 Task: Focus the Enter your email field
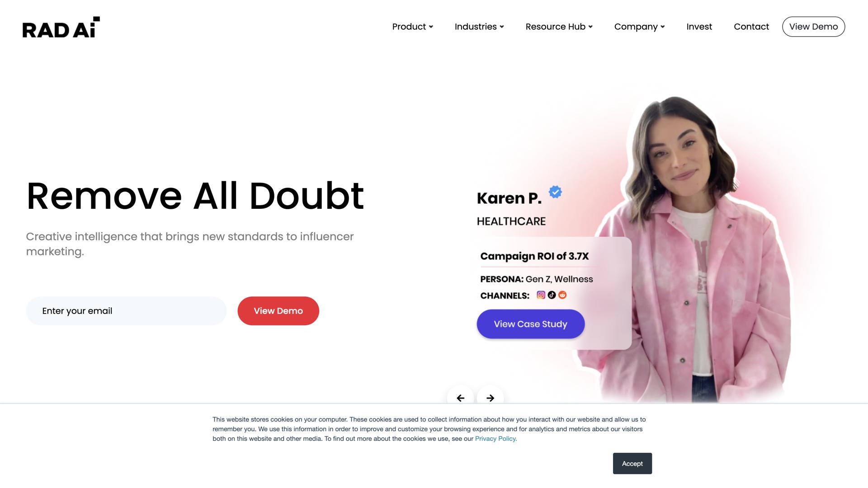[x=126, y=311]
